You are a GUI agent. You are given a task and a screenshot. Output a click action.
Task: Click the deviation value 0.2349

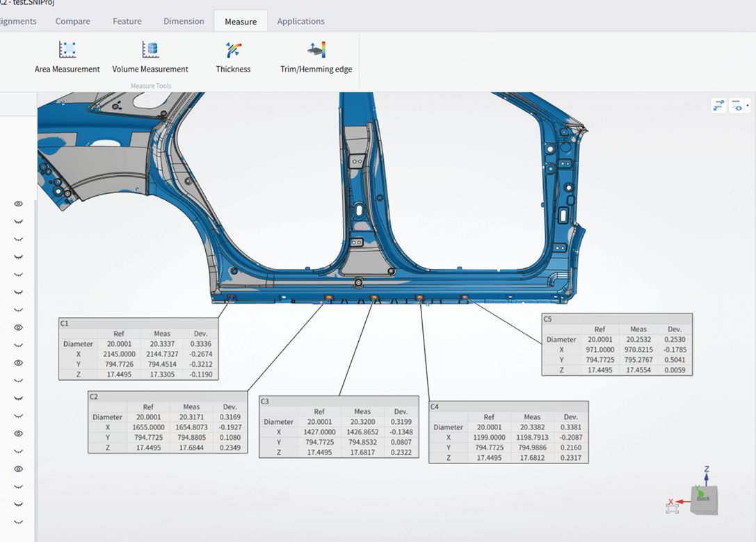click(230, 447)
